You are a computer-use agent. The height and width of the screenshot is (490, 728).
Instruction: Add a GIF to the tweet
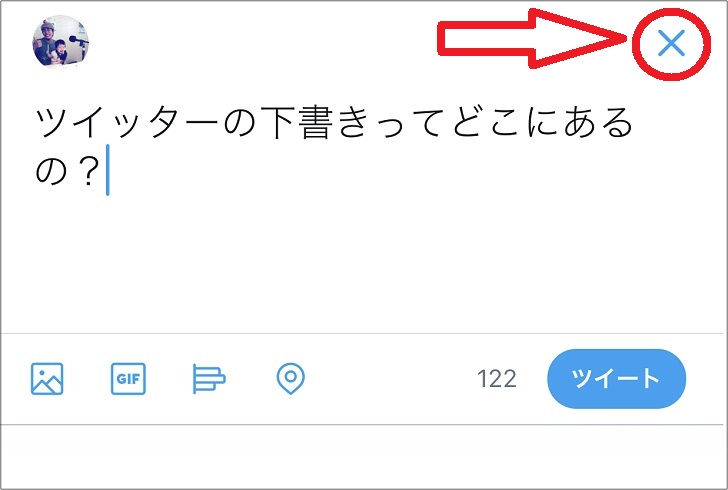pos(128,379)
